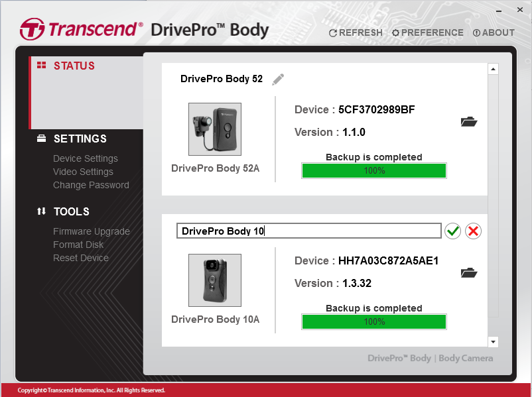Open Firmware Upgrade tool
The image size is (532, 397).
point(92,231)
